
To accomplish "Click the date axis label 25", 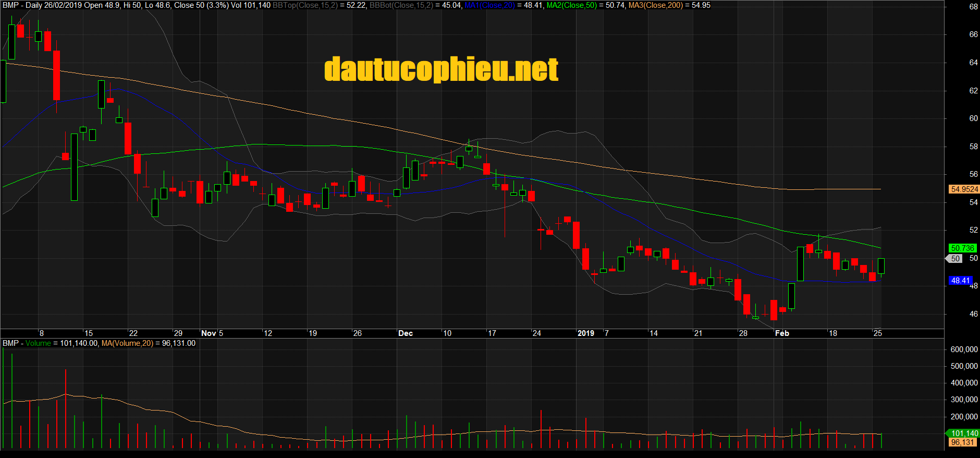I will pyautogui.click(x=878, y=333).
